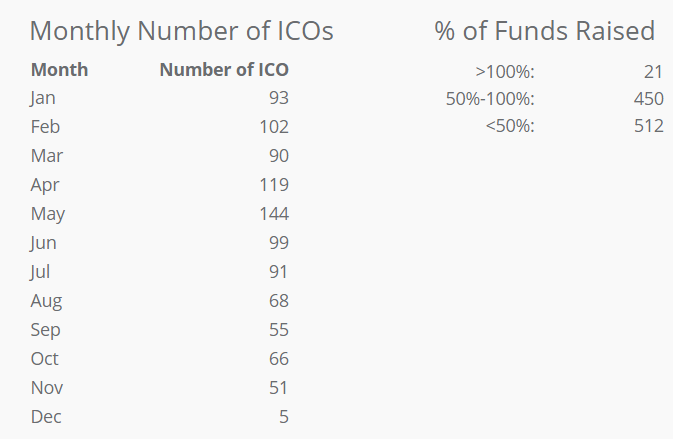The height and width of the screenshot is (439, 673).
Task: Select the "Number of ICO" column header
Action: [224, 70]
